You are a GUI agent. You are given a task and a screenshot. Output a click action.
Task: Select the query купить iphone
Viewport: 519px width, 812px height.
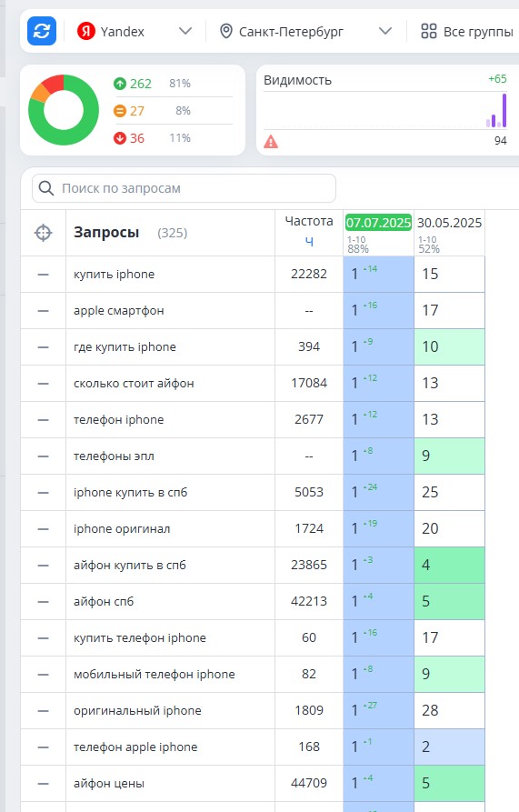114,275
